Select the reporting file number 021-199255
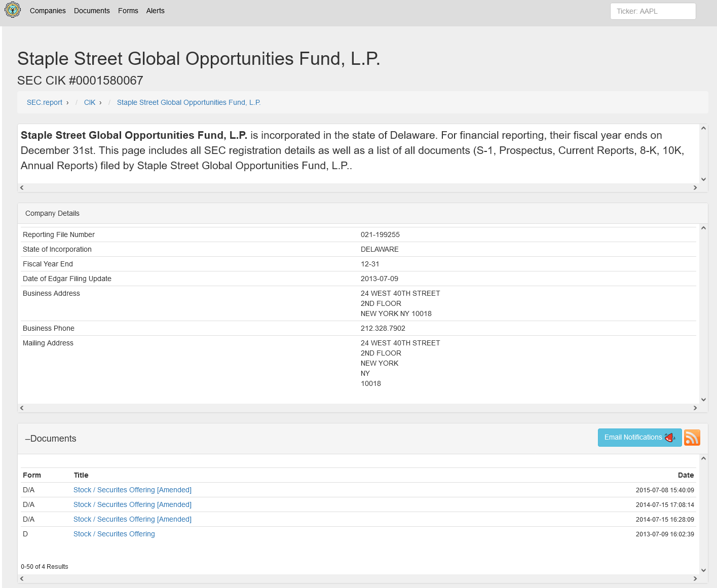Viewport: 717px width, 588px height. [x=380, y=234]
